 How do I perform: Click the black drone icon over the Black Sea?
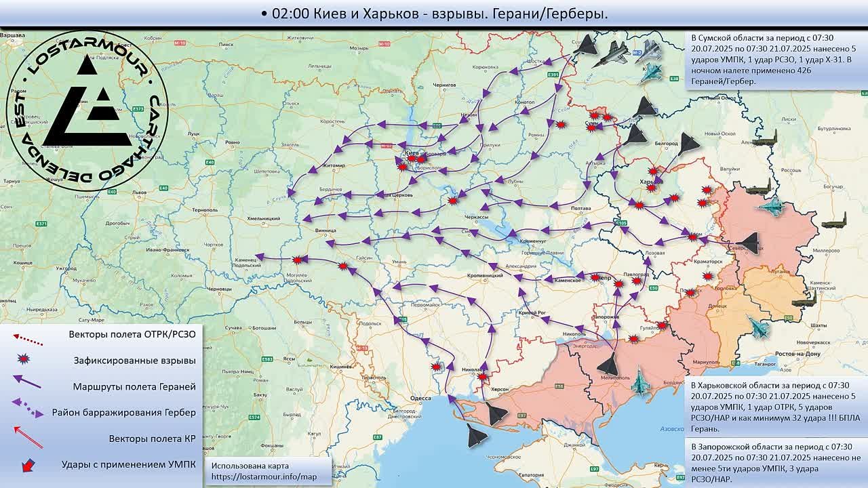[477, 435]
